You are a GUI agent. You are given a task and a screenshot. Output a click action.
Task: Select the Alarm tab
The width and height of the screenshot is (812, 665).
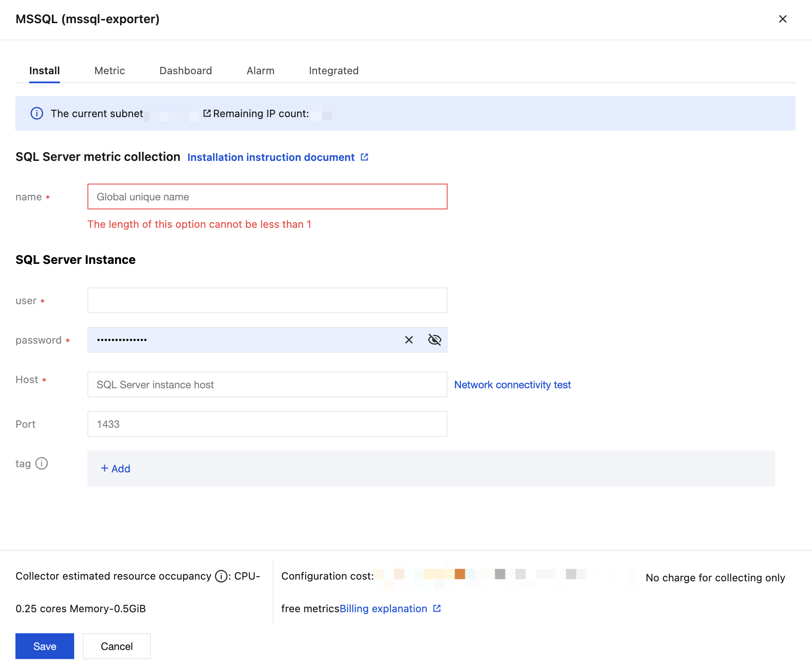[x=260, y=71]
